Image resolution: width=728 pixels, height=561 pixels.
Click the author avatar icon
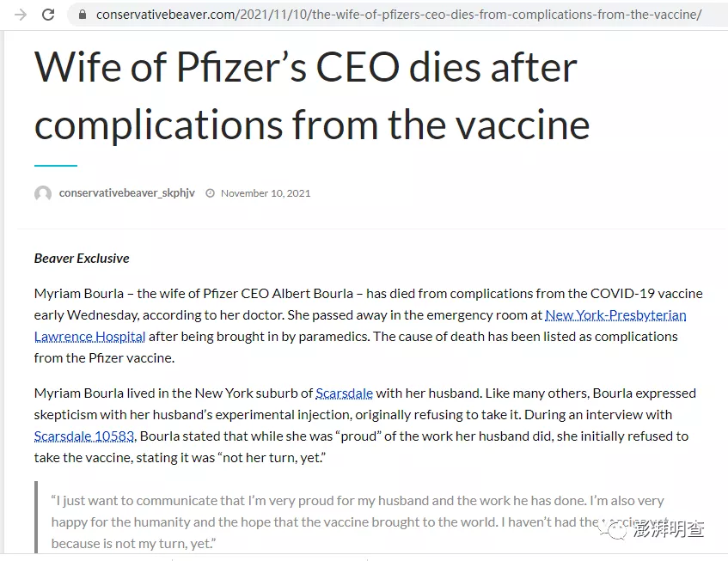pos(43,194)
